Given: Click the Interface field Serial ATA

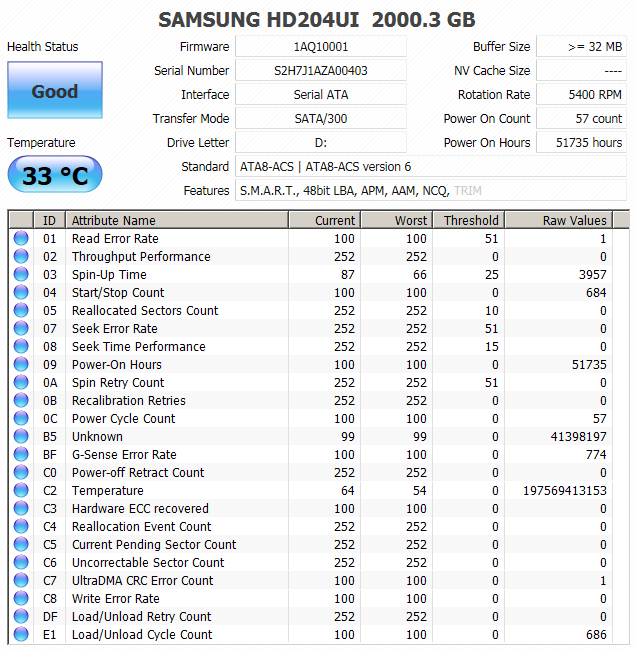Looking at the screenshot, I should tap(321, 95).
